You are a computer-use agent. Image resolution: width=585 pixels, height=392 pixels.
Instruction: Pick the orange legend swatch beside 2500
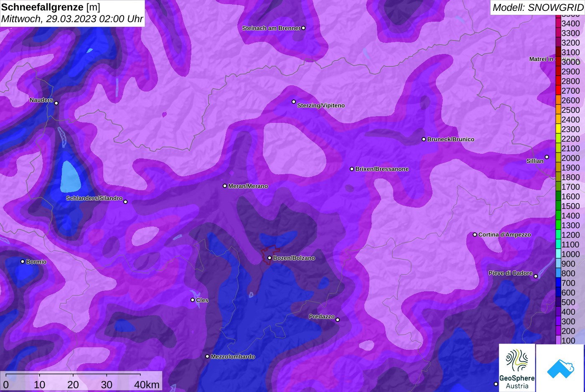[x=558, y=109]
